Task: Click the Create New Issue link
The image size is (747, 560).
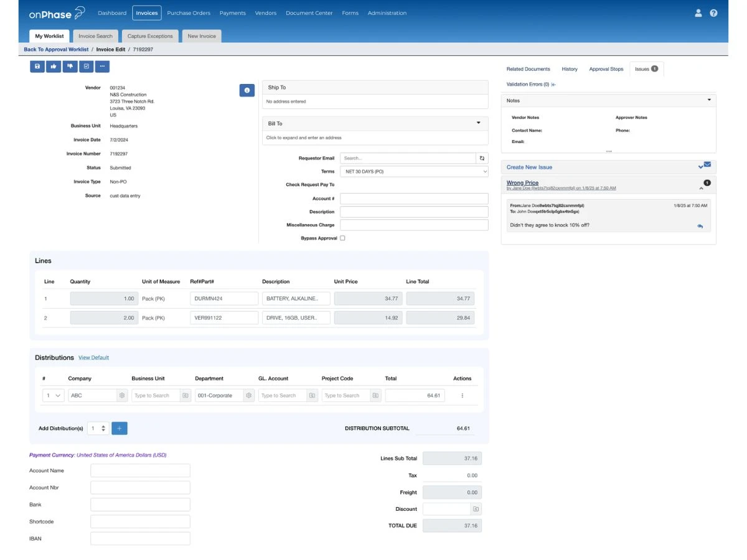Action: tap(529, 167)
